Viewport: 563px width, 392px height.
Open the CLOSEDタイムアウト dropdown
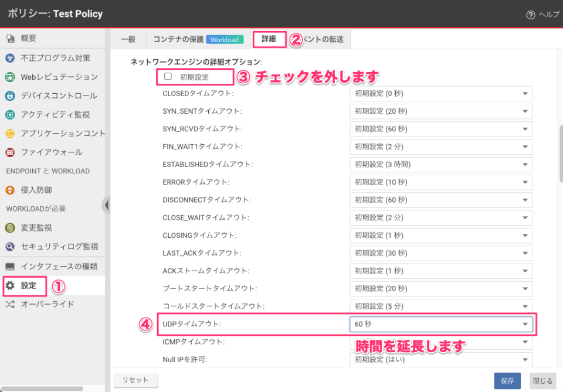tap(441, 94)
